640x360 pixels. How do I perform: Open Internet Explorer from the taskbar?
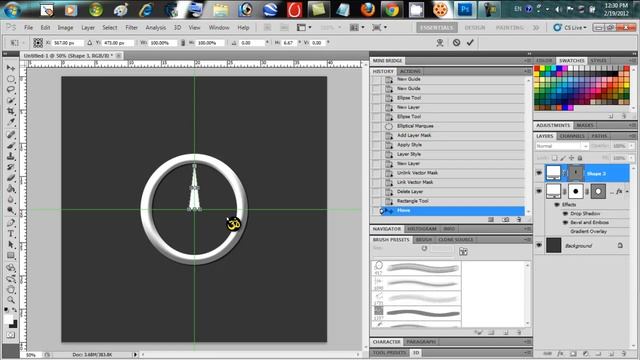point(145,9)
